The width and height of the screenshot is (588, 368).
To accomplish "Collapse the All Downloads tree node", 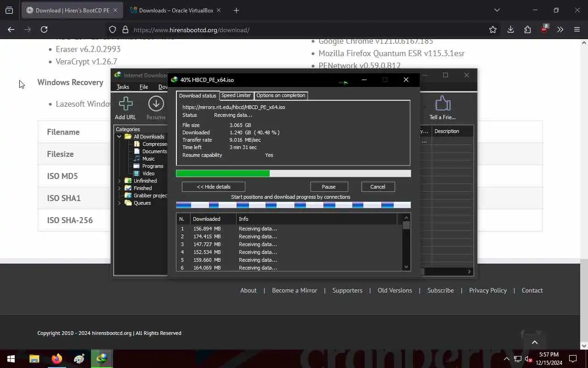I will point(119,137).
